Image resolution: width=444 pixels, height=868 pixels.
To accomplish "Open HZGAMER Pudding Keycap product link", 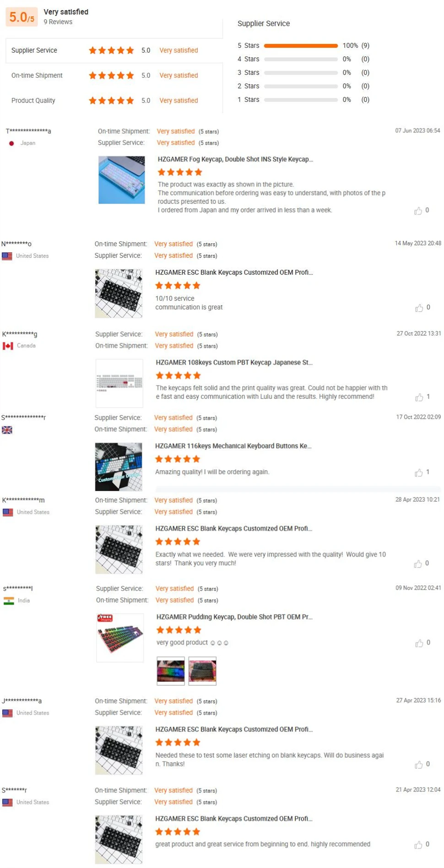I will tap(234, 617).
